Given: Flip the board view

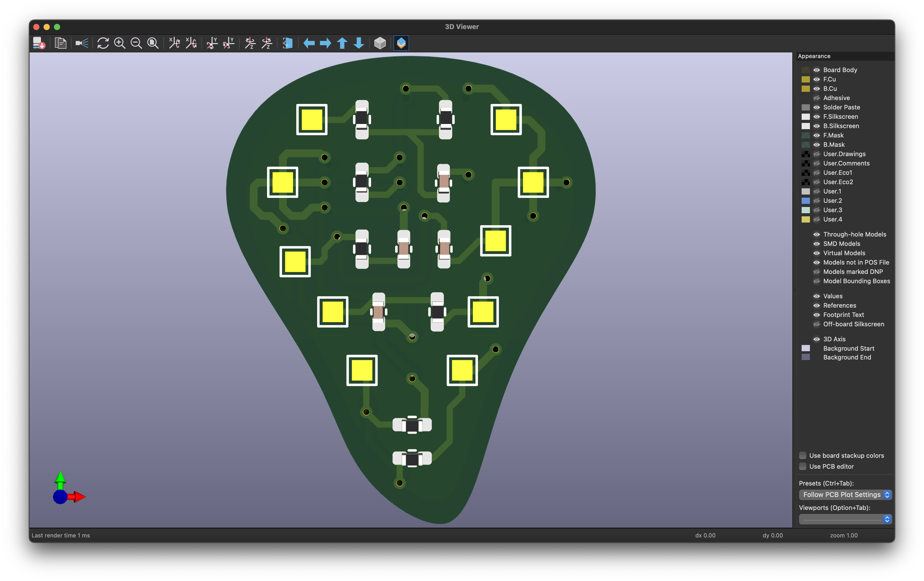Looking at the screenshot, I should tap(288, 43).
